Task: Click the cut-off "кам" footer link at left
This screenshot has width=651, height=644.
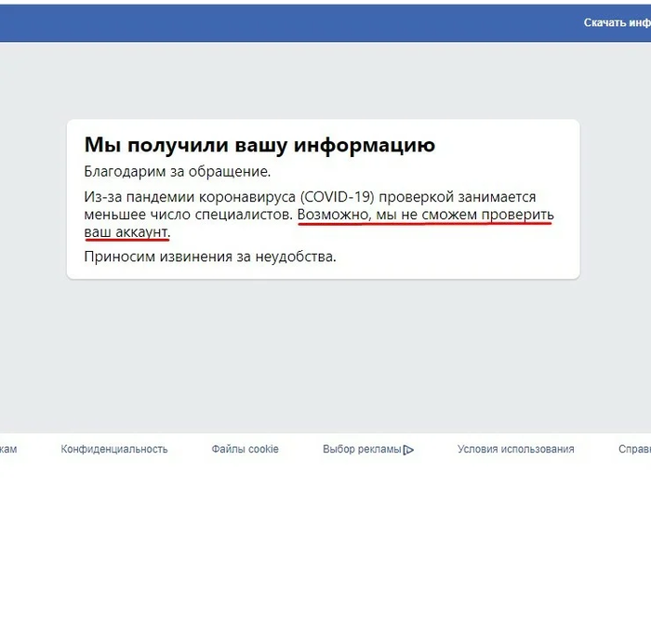Action: pyautogui.click(x=8, y=449)
